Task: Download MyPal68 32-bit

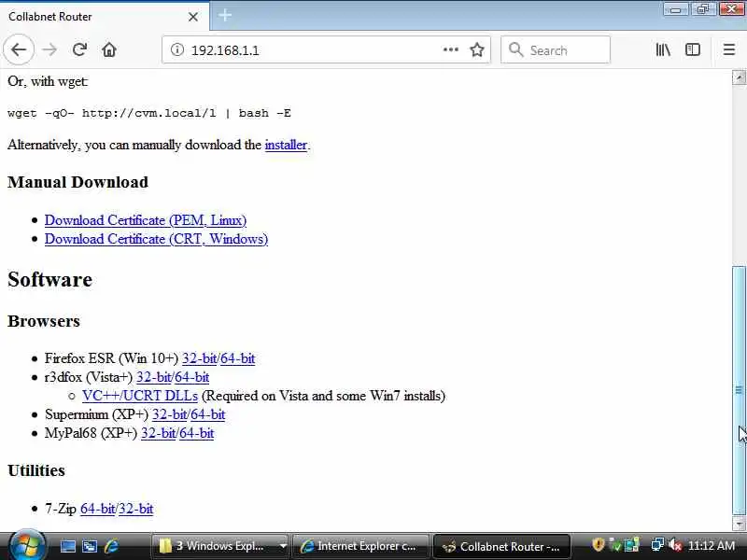Action: click(x=158, y=433)
